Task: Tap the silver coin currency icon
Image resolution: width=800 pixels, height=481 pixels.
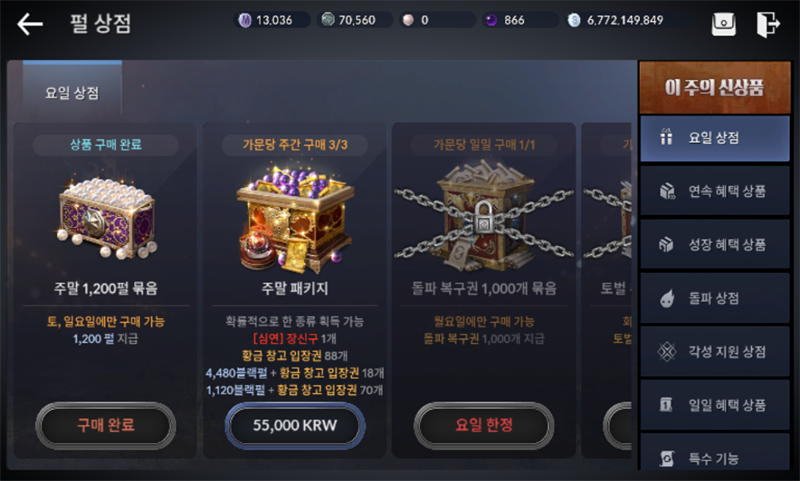Action: [x=574, y=20]
